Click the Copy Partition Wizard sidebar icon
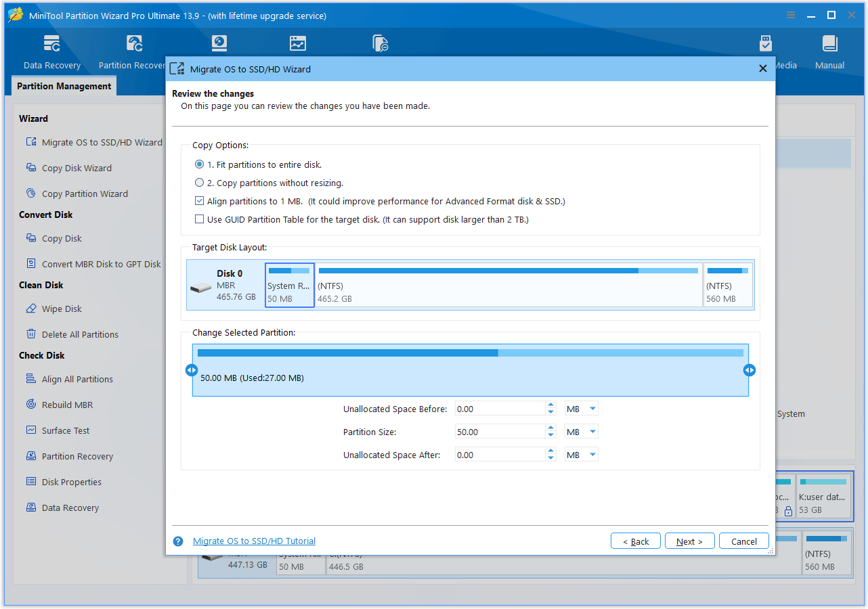868x609 pixels. pos(31,194)
